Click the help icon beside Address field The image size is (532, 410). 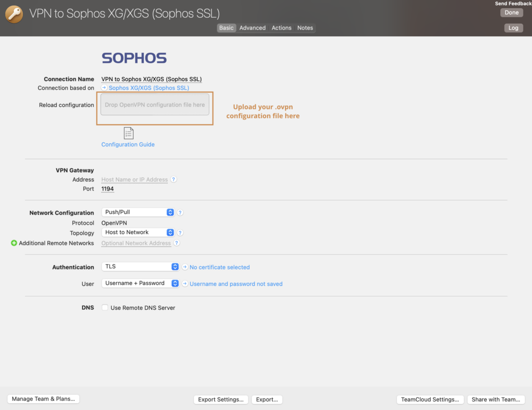174,179
